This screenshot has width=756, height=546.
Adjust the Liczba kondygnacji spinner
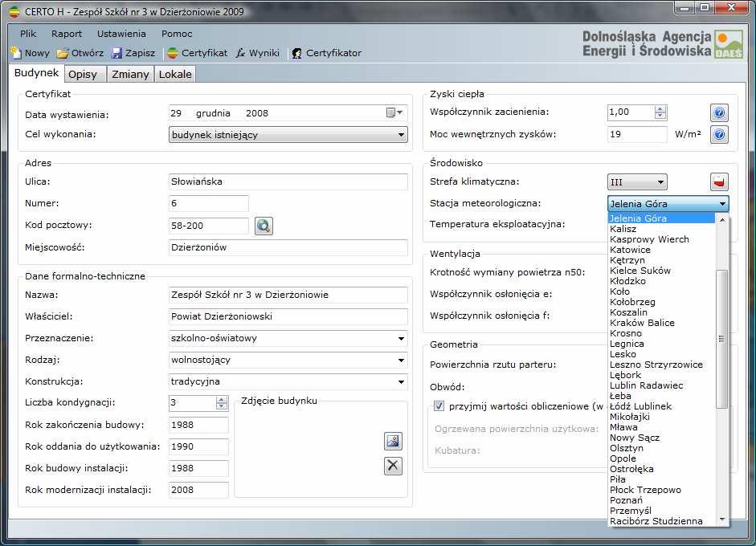(x=221, y=403)
